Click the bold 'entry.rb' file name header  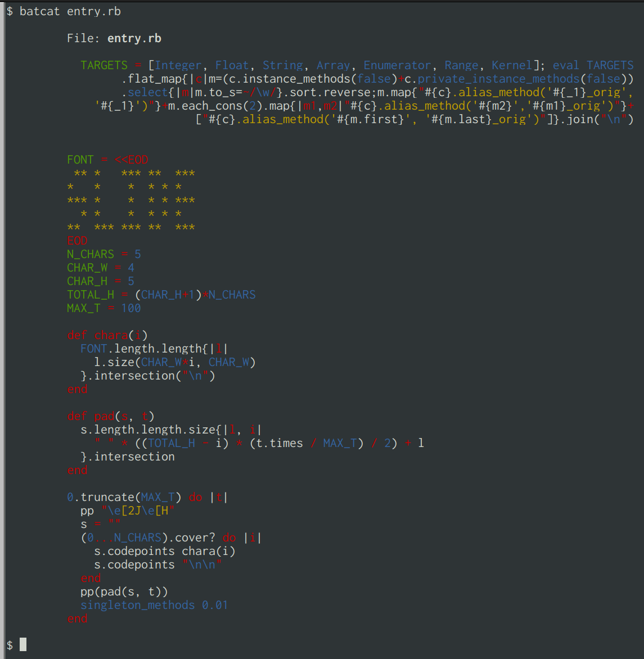(x=134, y=38)
